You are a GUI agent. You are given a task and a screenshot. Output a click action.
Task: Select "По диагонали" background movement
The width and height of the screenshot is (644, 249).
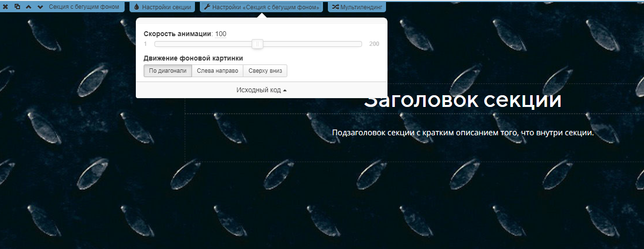(x=168, y=71)
